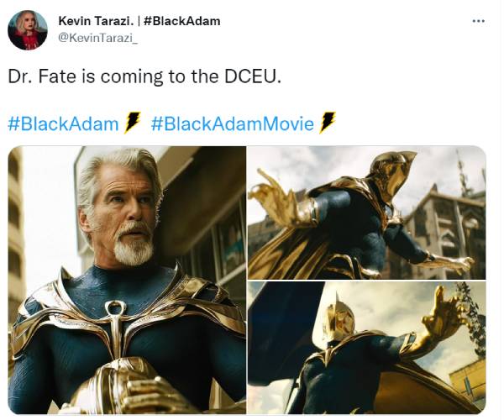
Task: Click lightning bolt emoji after #BlackAdamMovie
Action: 327,123
